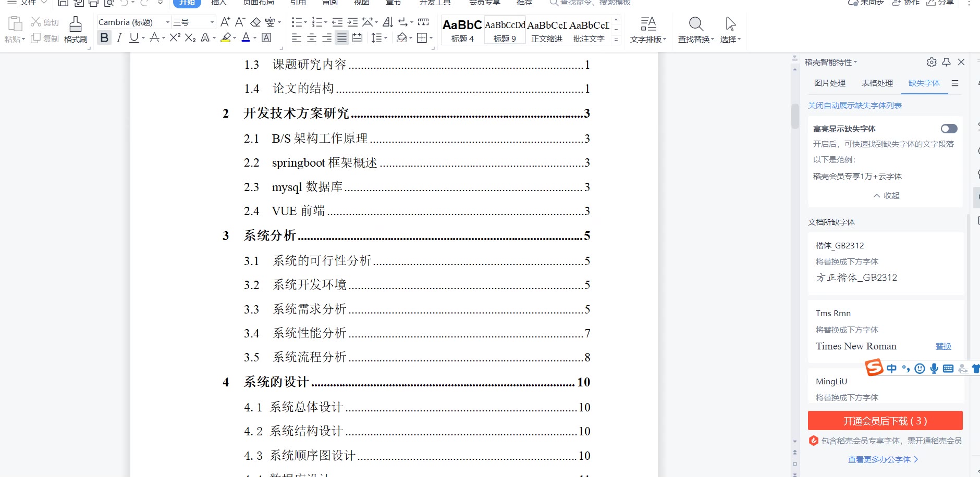Apply the blue font color swatch
The width and height of the screenshot is (980, 477).
246,37
